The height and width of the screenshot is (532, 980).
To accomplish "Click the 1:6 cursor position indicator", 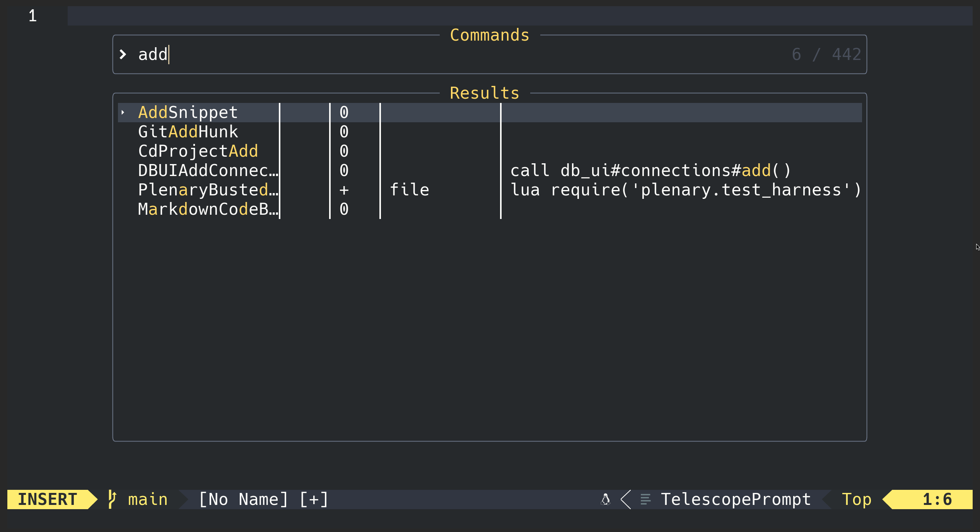I will click(x=937, y=499).
